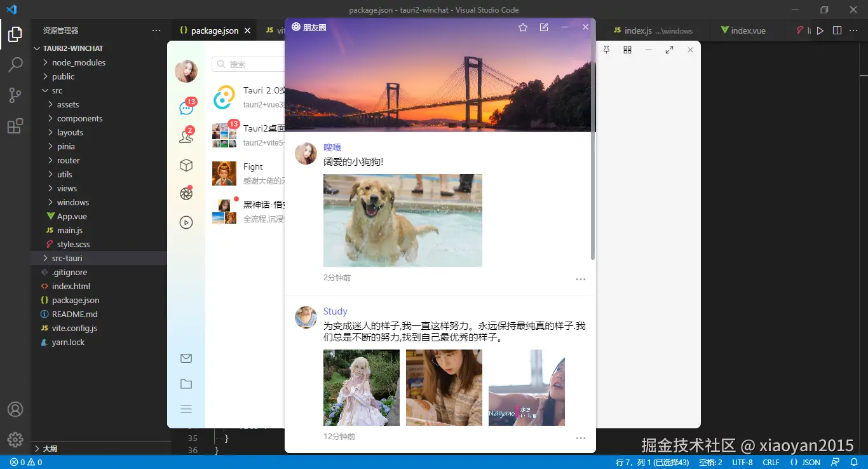Open the star favorites icon in 朋友圈 window
Viewport: 868px width, 469px height.
click(x=523, y=28)
